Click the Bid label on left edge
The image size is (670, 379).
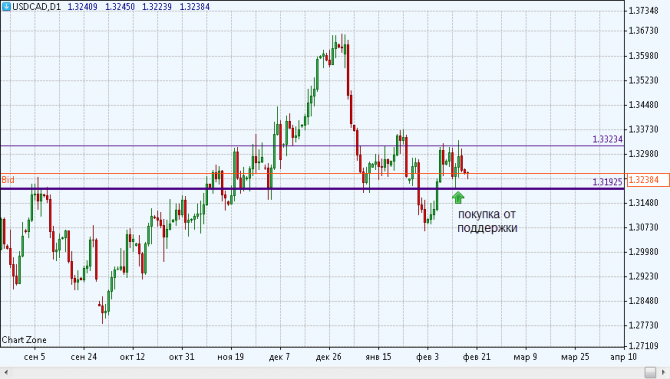[8, 180]
